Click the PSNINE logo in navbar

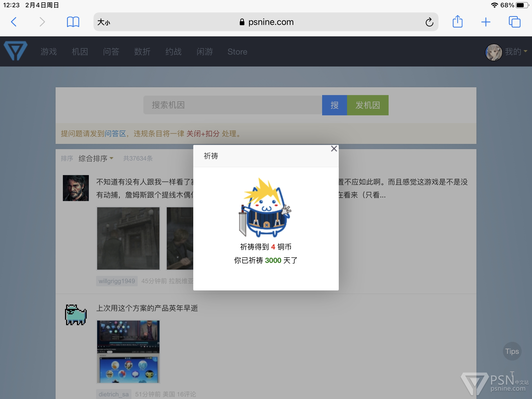click(x=16, y=51)
